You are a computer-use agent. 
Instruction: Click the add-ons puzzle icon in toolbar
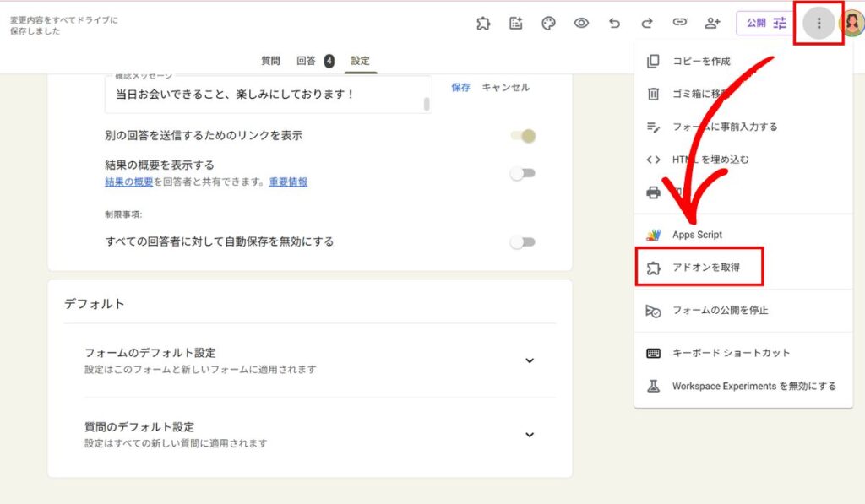tap(483, 24)
